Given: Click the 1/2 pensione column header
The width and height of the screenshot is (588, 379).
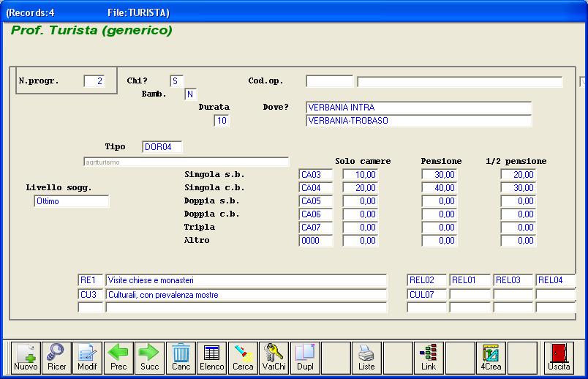Looking at the screenshot, I should click(x=516, y=161).
